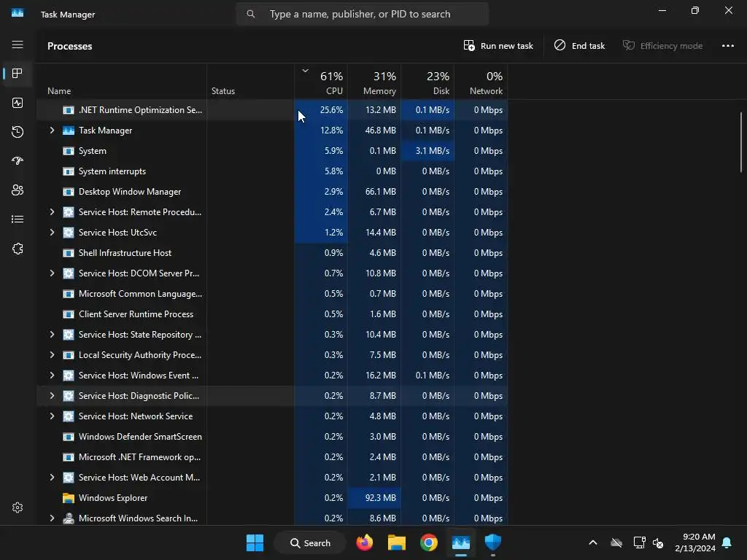Select the System interrupts process
The height and width of the screenshot is (560, 747).
(272, 171)
